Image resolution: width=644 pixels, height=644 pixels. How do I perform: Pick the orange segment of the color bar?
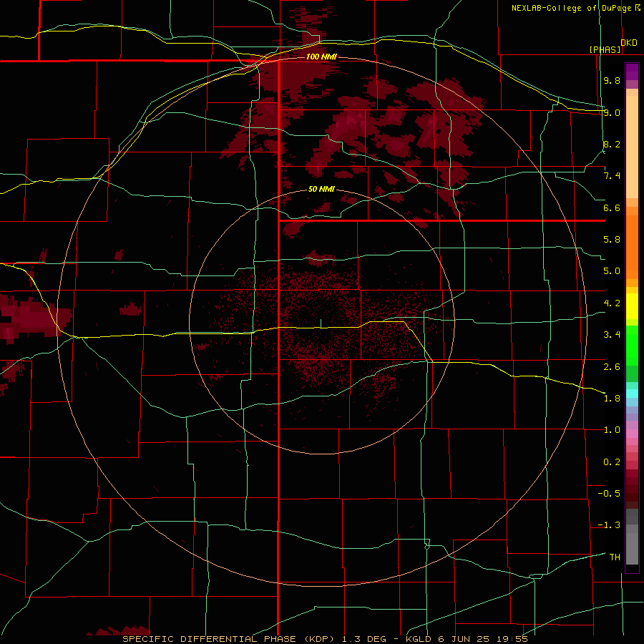pos(632,247)
